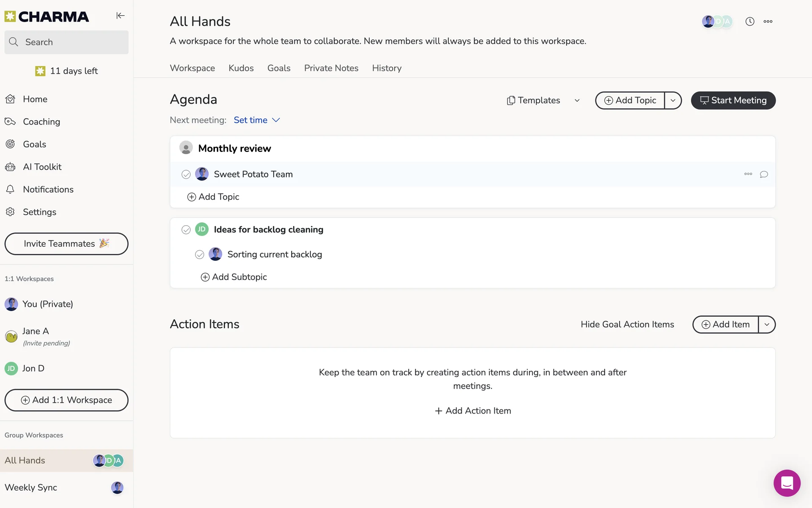Expand the Add Topic dropdown arrow
Screen dimensions: 812x508
click(x=673, y=101)
